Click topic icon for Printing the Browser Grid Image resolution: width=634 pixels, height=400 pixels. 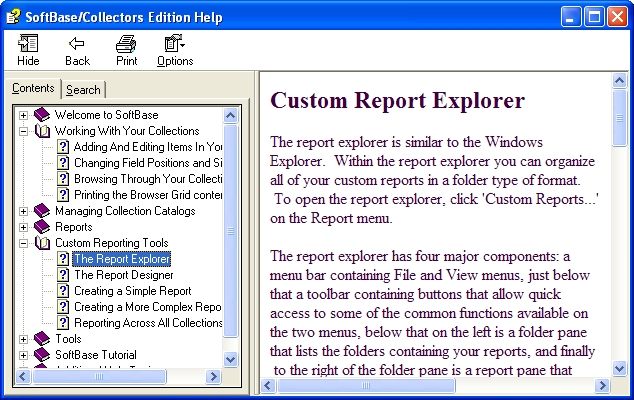click(63, 195)
